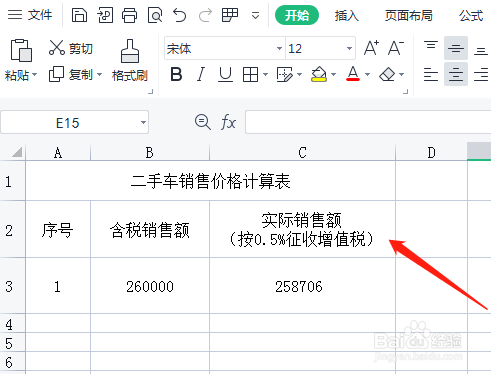Click the eraser clear icon
The height and width of the screenshot is (374, 491).
click(x=387, y=74)
